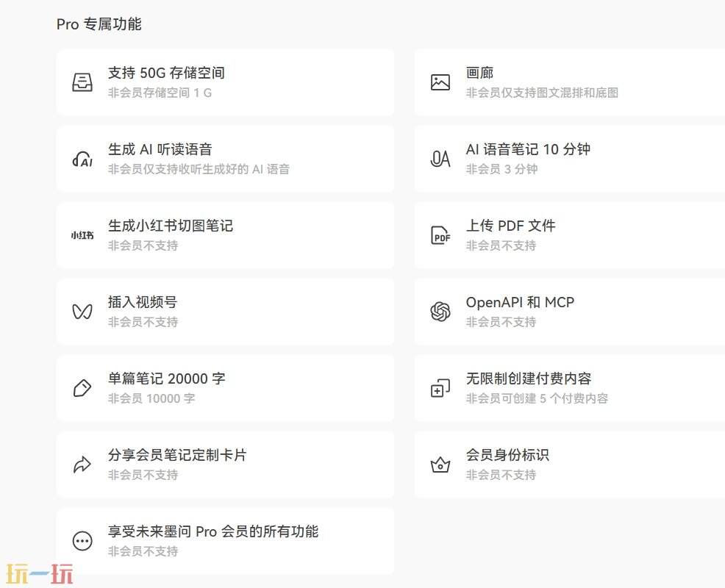Open the 支持 50G 存储空间 card
725x588 pixels.
[x=225, y=82]
